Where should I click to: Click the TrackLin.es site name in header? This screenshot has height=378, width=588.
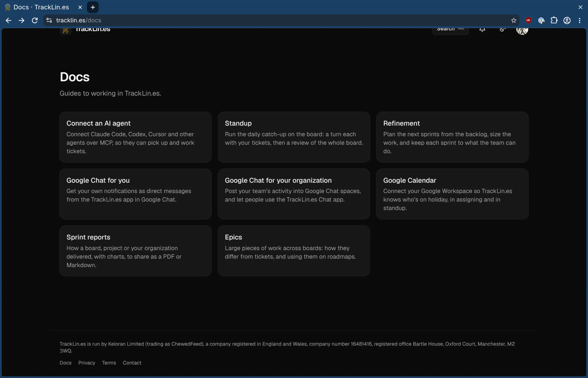(x=93, y=30)
